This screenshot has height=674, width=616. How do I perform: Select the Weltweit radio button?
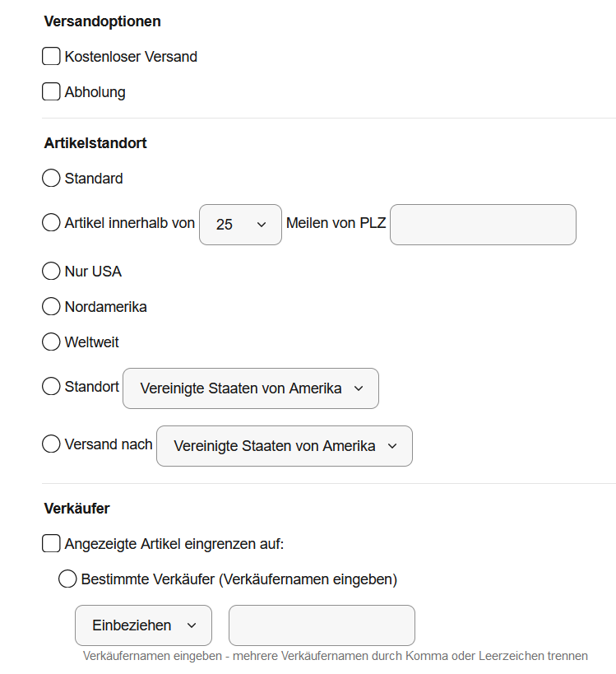point(51,342)
